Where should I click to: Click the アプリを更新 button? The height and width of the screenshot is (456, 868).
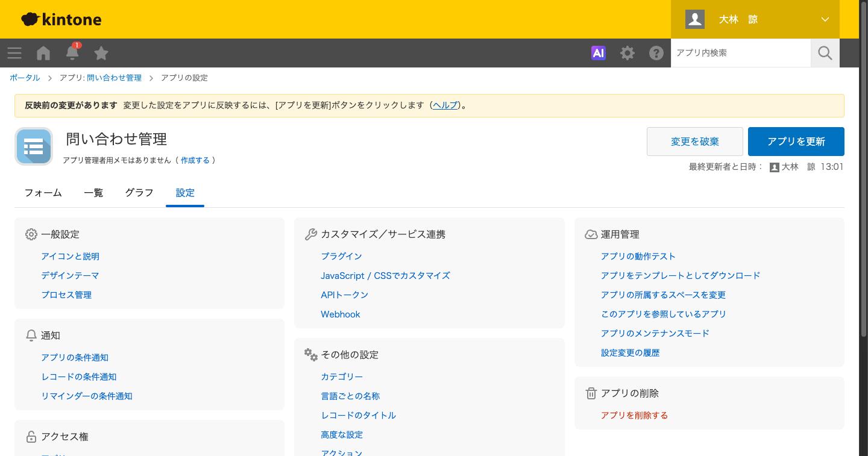coord(796,142)
